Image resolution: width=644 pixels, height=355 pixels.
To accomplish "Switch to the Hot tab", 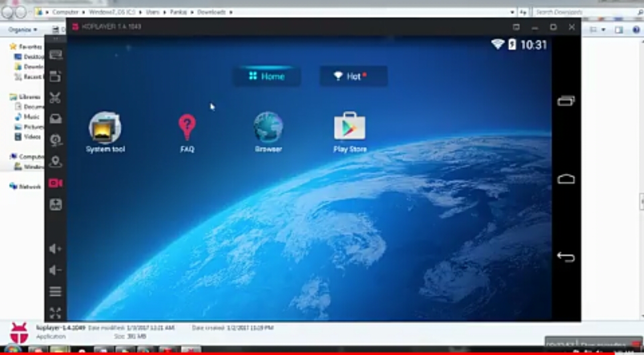I will coord(353,76).
